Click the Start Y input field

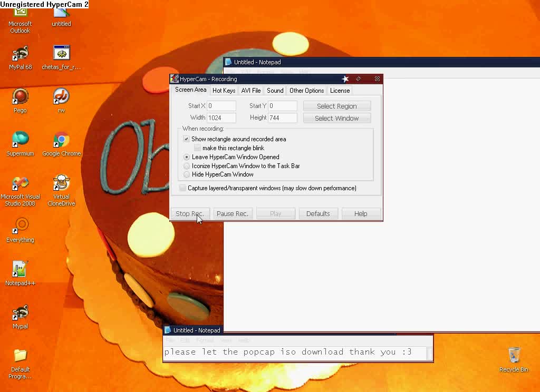coord(283,106)
